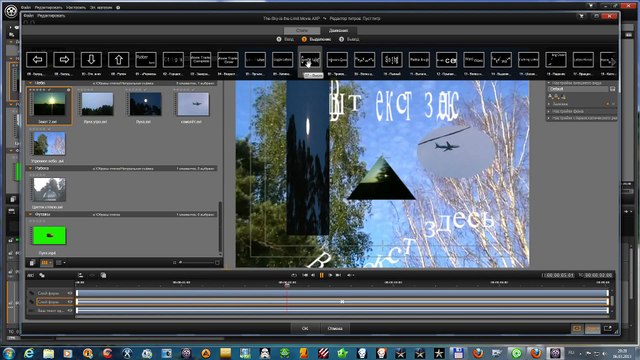This screenshot has width=640, height=360.
Task: Click the ABC text tool in timeline toolbar
Action: [x=31, y=275]
